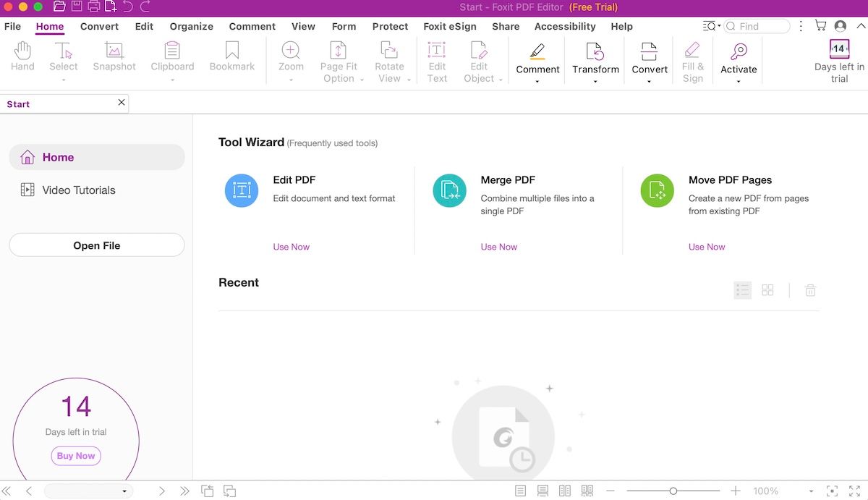The width and height of the screenshot is (868, 500).
Task: Click the Open folder icon in title bar
Action: pyautogui.click(x=59, y=7)
